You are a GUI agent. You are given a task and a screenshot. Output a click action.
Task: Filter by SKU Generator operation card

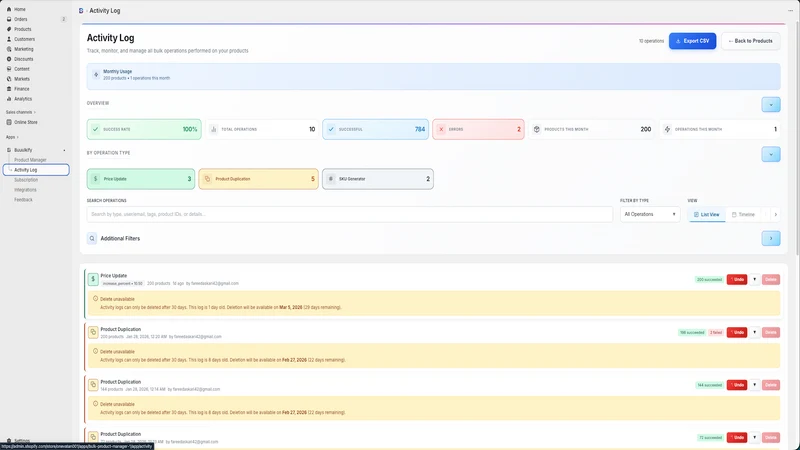[378, 179]
